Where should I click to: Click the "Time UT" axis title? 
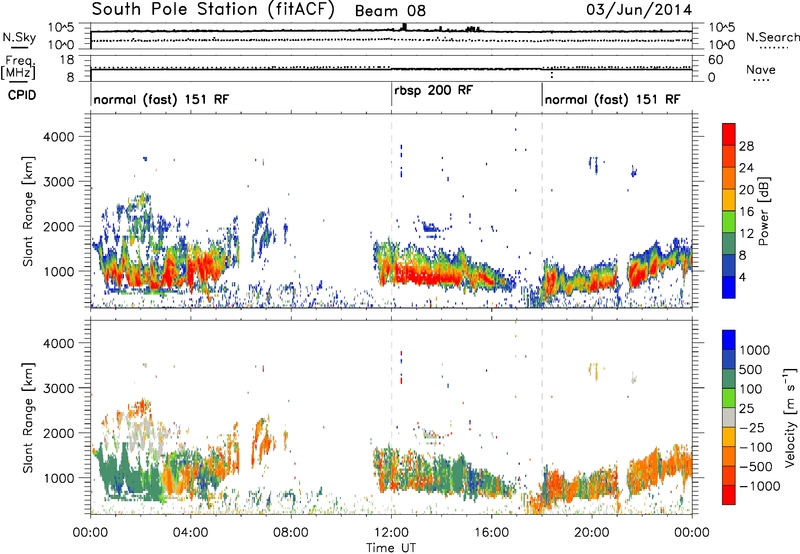click(x=391, y=547)
